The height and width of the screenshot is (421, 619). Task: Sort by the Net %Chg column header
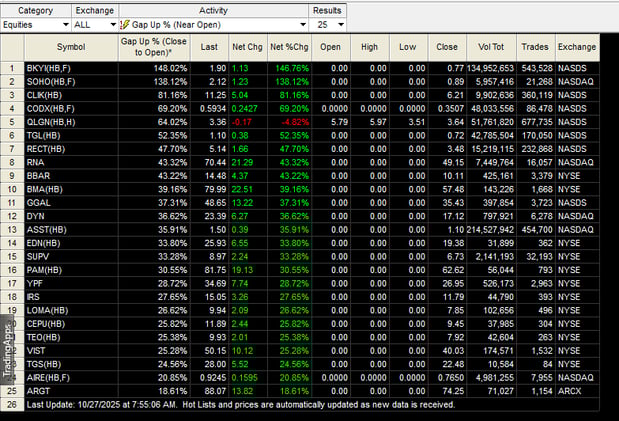pyautogui.click(x=289, y=47)
